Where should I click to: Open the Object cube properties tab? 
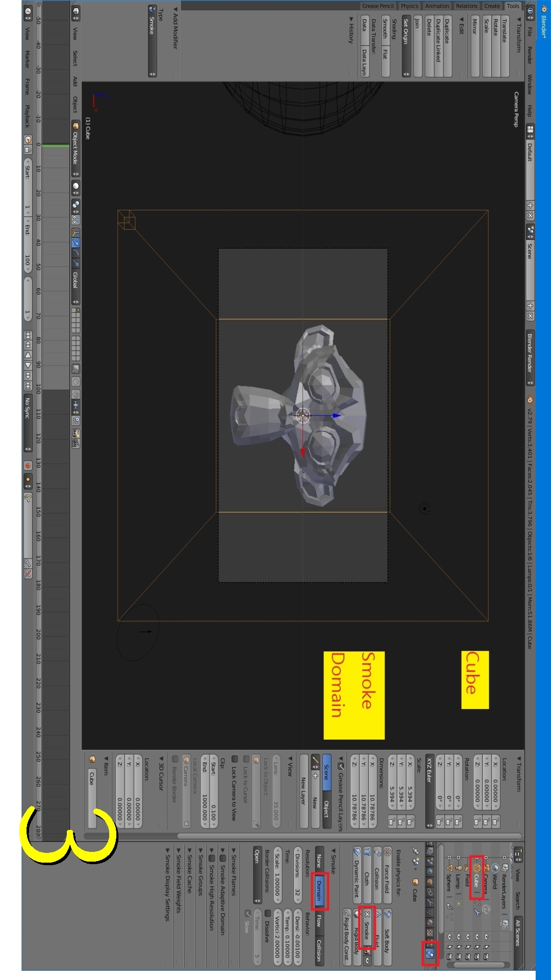(430, 882)
